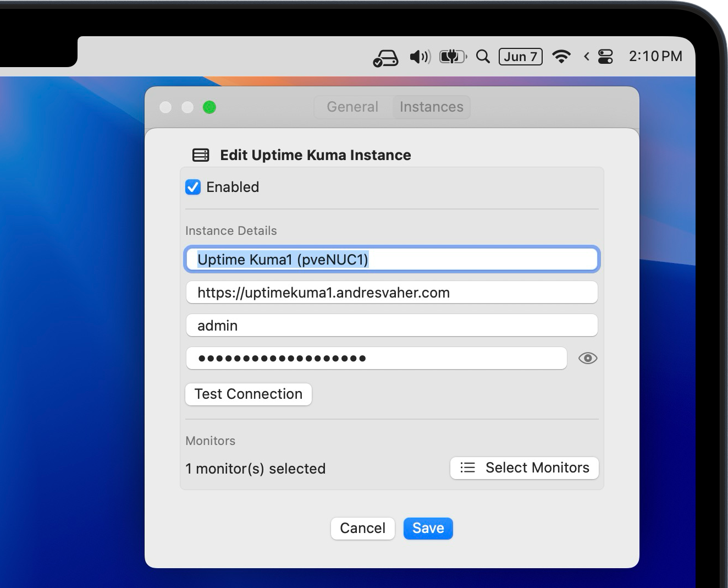Click the Instance Details section label
Image resolution: width=728 pixels, height=588 pixels.
231,230
